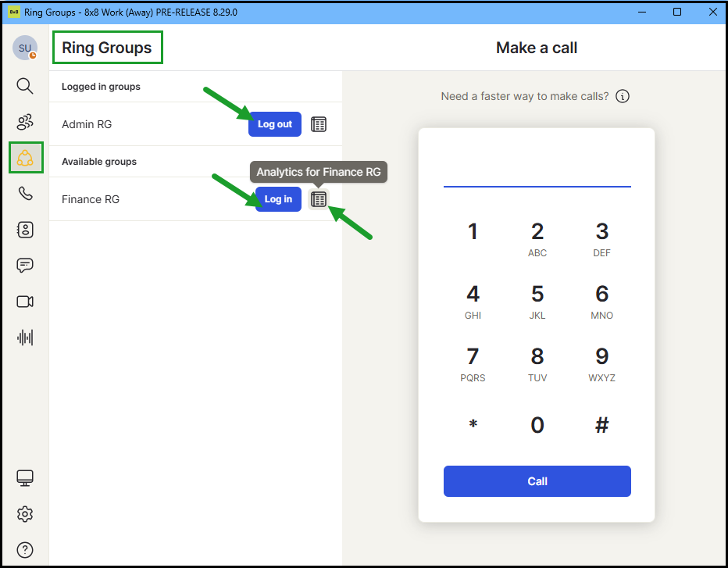Open the Help question mark icon
Screen dimensions: 728x568
point(25,549)
